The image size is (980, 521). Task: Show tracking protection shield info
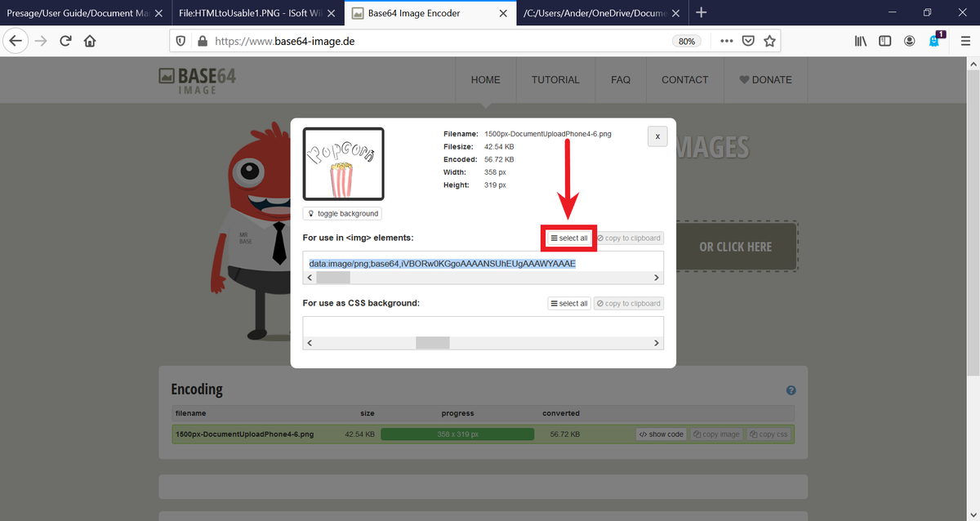click(181, 41)
